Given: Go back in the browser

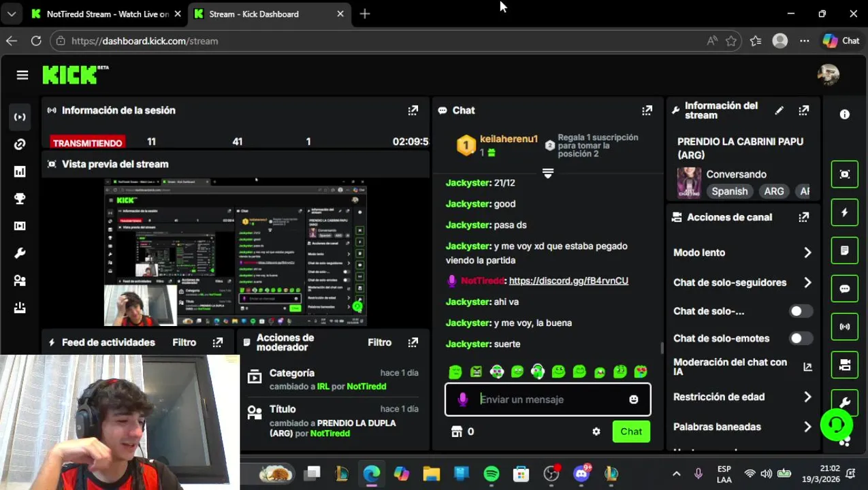Looking at the screenshot, I should pos(12,41).
